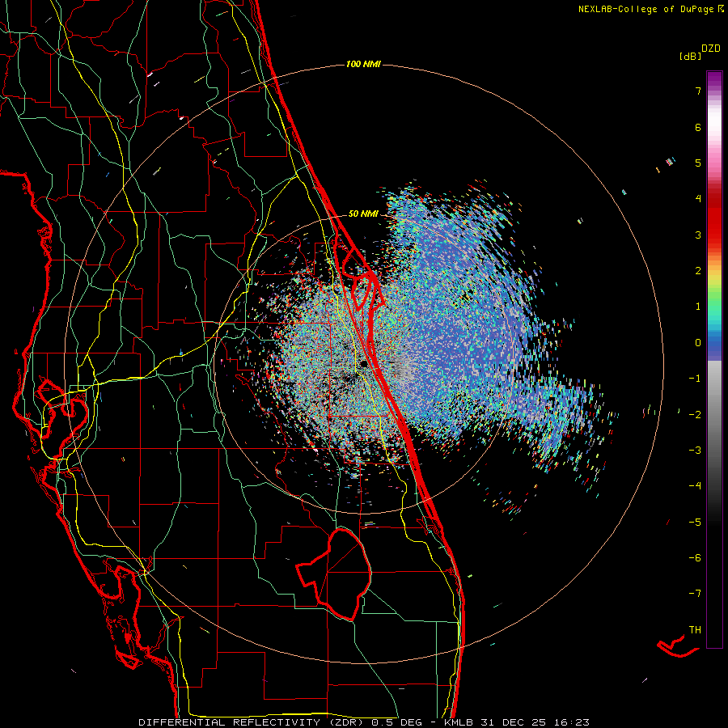Click the -4 value on the color scale

point(695,486)
